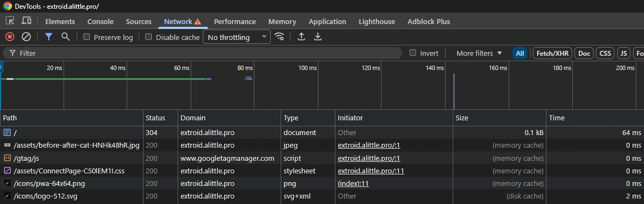Sort by the Initiator column header
644x204 pixels.
pos(394,118)
